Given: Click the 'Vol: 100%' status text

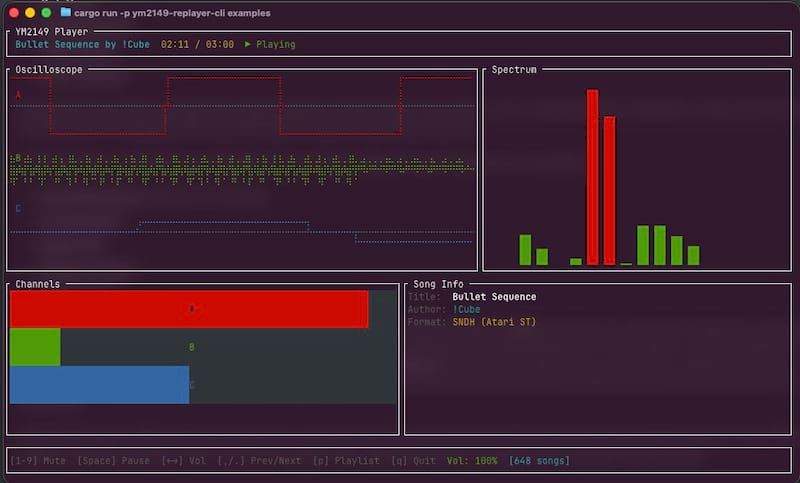Looking at the screenshot, I should point(472,461).
